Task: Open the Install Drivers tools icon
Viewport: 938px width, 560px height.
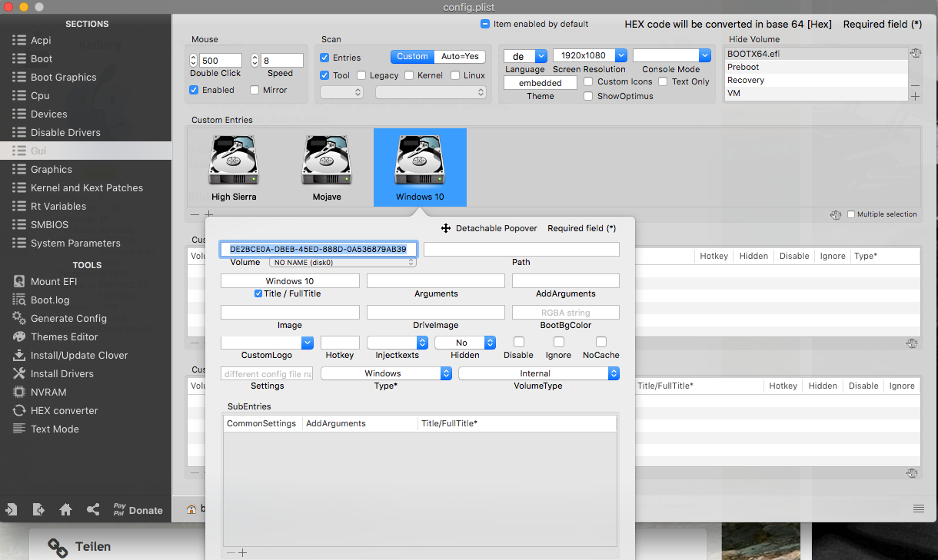Action: click(x=18, y=374)
